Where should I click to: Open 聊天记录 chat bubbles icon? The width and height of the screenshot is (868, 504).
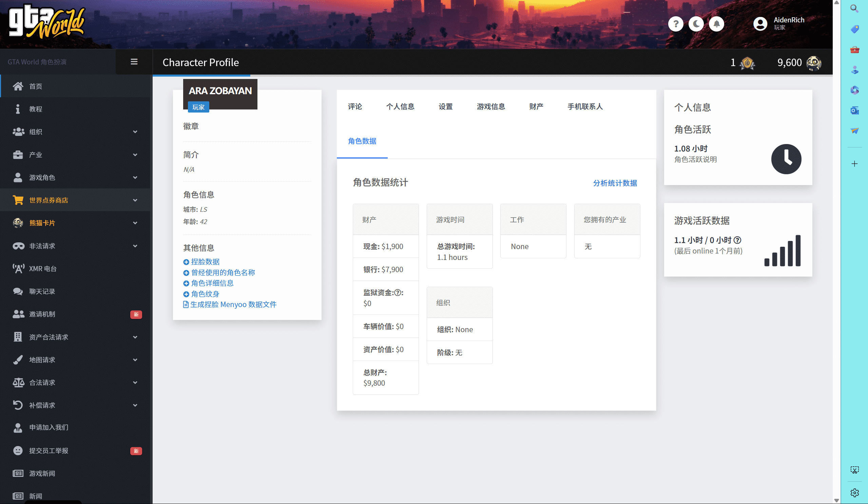point(18,291)
